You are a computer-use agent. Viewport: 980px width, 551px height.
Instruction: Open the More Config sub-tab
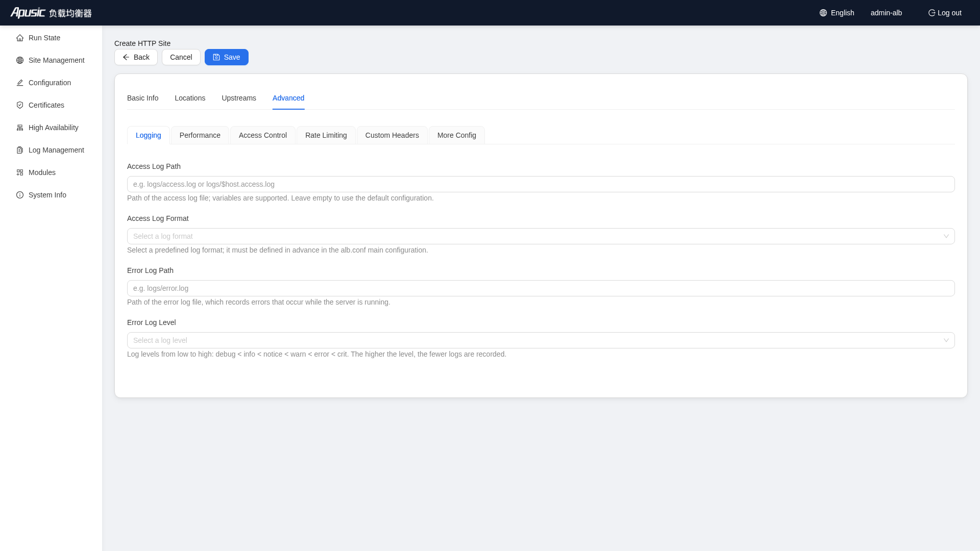pos(457,135)
